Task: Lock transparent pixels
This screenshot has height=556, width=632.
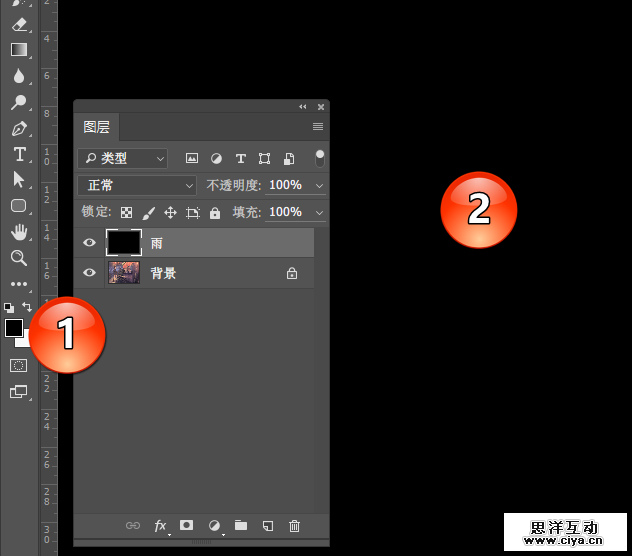Action: (127, 212)
